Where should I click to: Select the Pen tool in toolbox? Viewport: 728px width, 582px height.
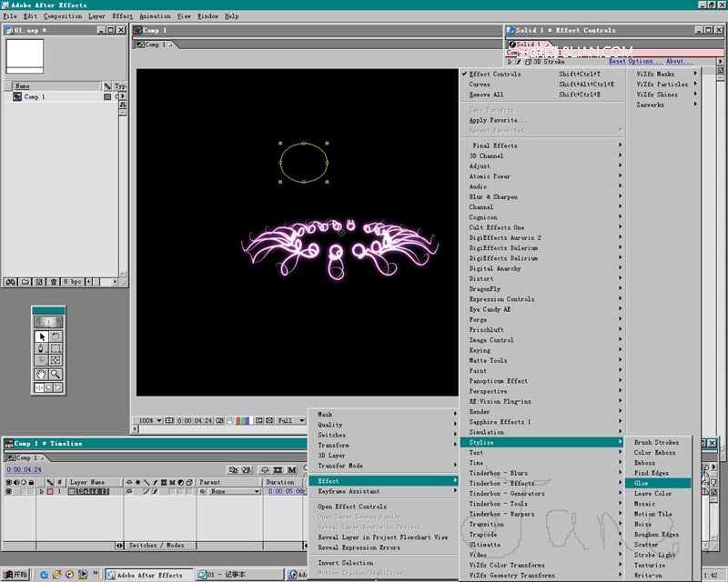pos(41,348)
